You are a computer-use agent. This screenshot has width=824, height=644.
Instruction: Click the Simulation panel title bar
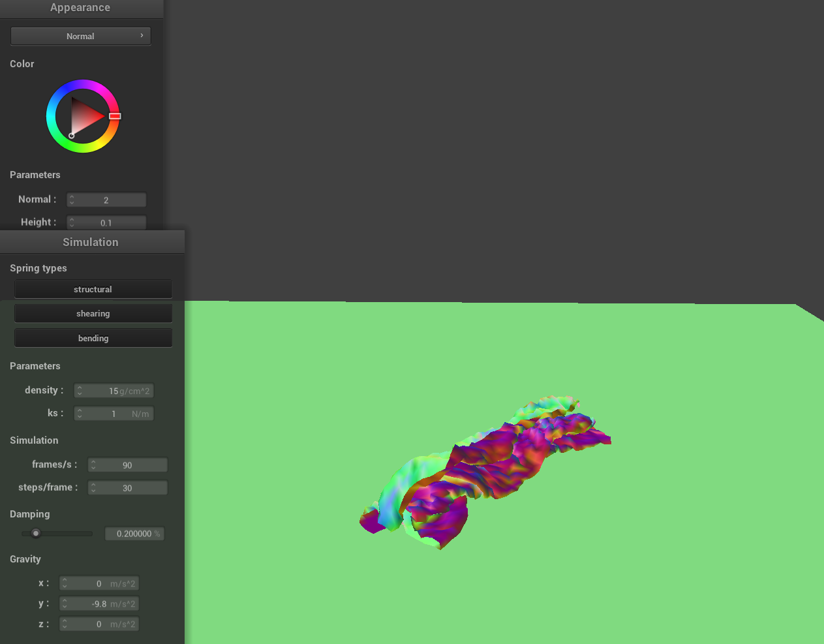(x=91, y=242)
